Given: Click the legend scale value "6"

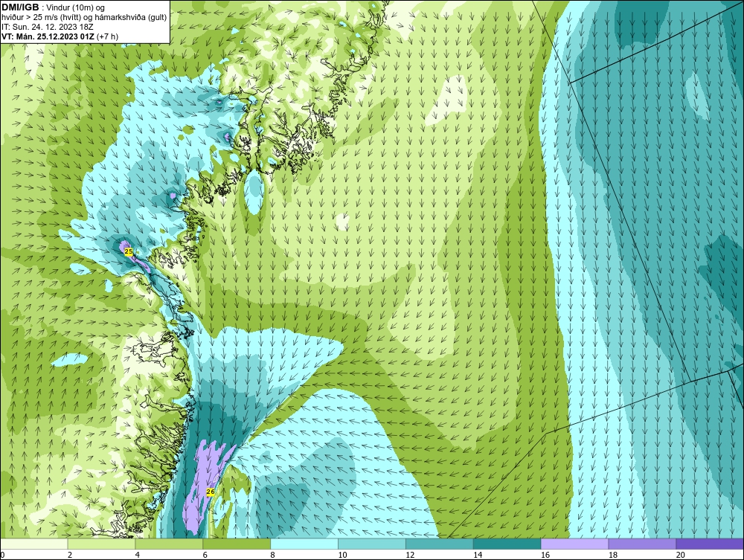Looking at the screenshot, I should click(x=205, y=555).
